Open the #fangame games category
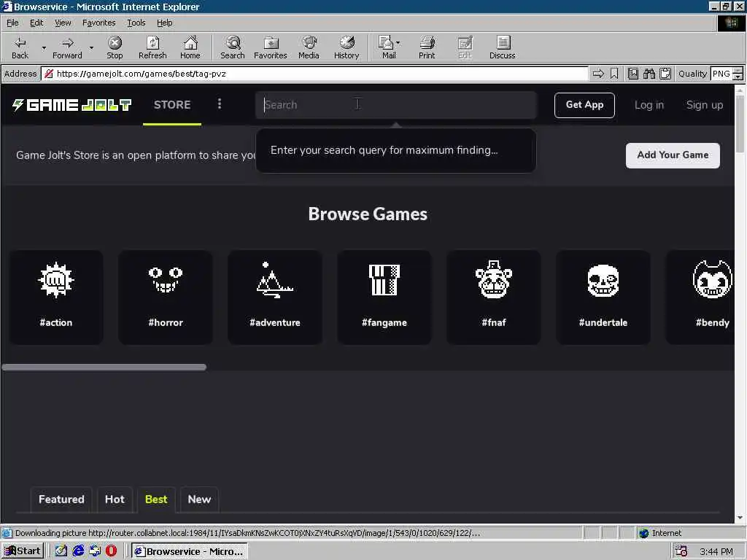The image size is (747, 560). (x=384, y=297)
